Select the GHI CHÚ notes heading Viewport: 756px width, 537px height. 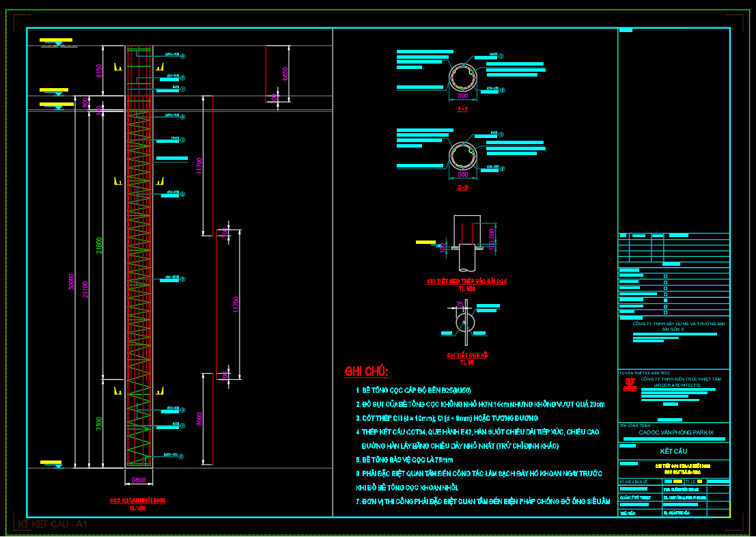(x=367, y=372)
